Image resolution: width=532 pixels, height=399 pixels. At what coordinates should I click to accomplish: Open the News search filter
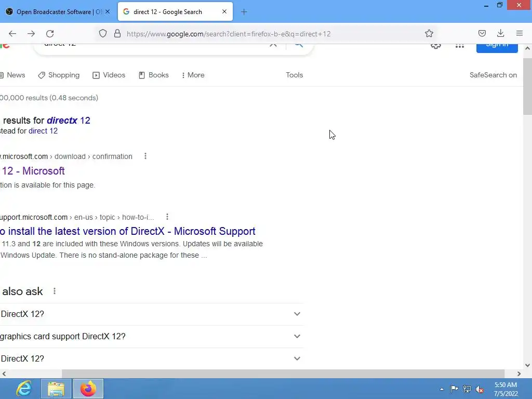tap(12, 75)
